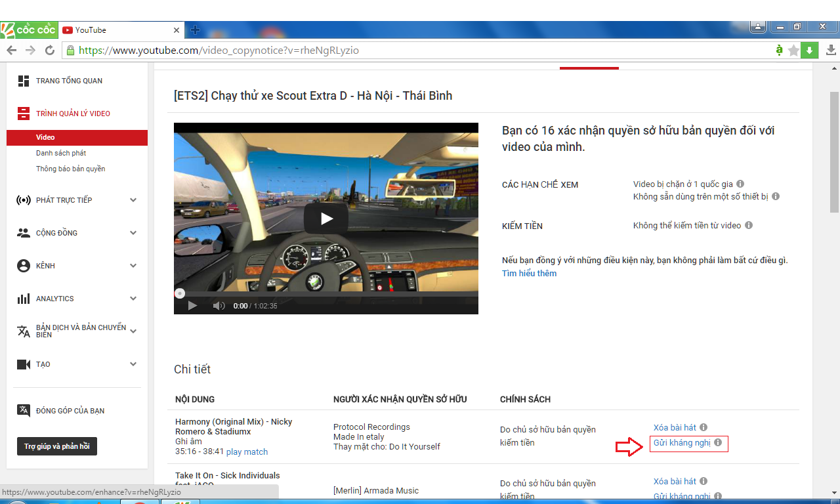Click the NGƯỜI XÁC NHẬN QUYỀN SỞ HỮU column header

(x=400, y=399)
